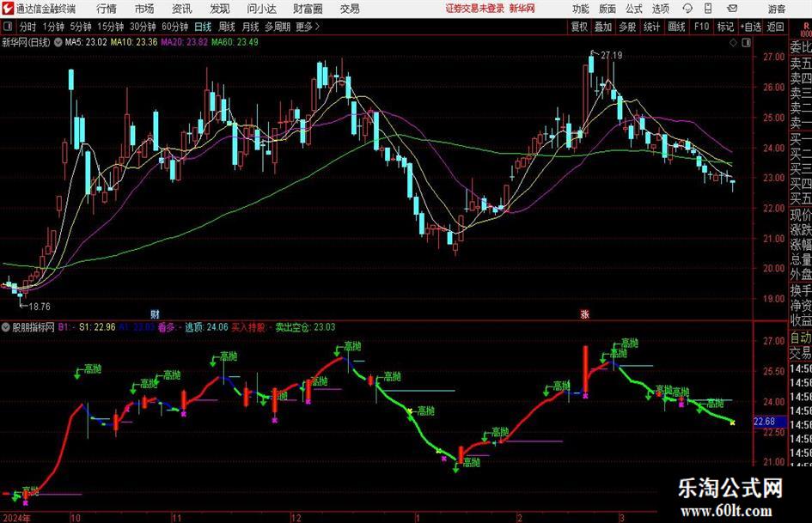Click the MA60: 23.49 value label

(235, 42)
